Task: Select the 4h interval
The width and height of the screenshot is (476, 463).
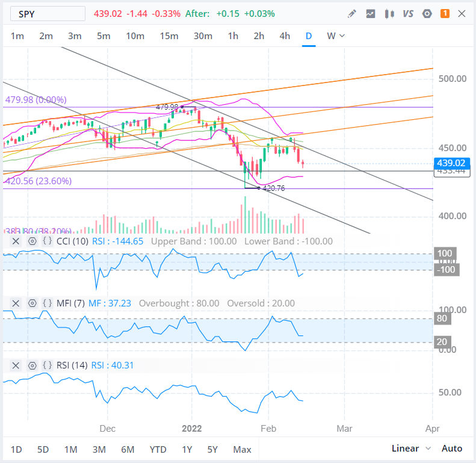Action: pos(285,36)
